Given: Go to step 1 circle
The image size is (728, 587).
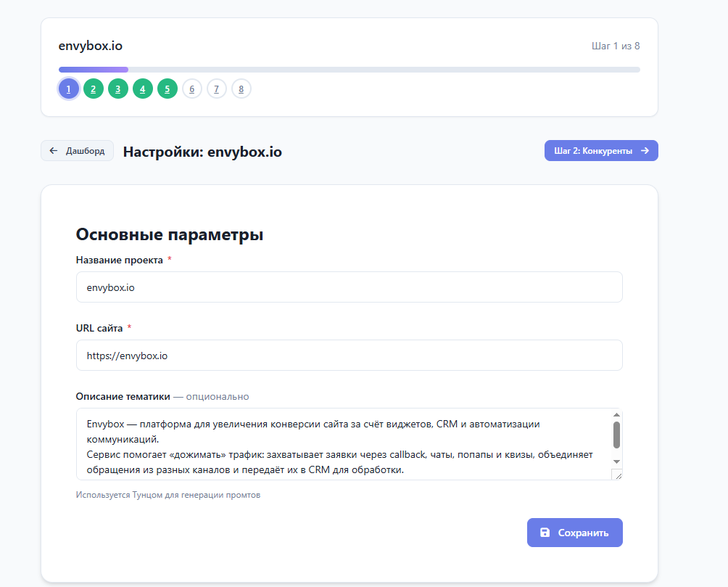Looking at the screenshot, I should pyautogui.click(x=68, y=89).
